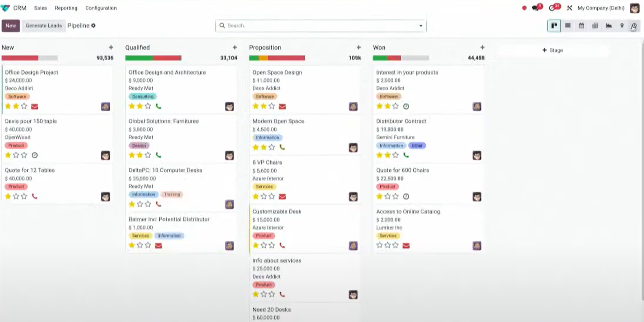Click the red recording dot indicator
The width and height of the screenshot is (644, 322).
click(x=524, y=8)
